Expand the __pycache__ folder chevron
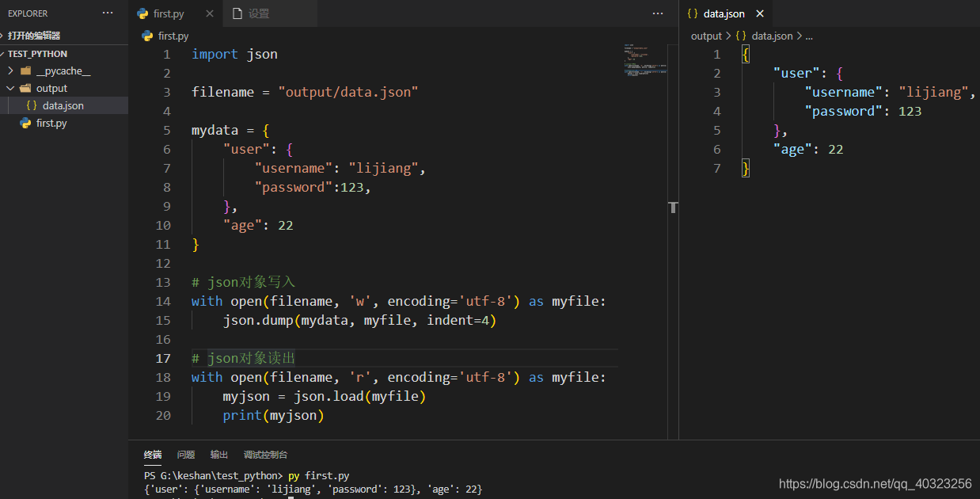 10,70
